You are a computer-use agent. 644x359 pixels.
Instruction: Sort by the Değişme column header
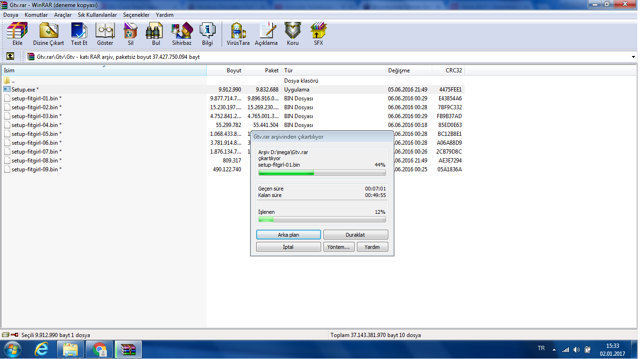pos(409,70)
